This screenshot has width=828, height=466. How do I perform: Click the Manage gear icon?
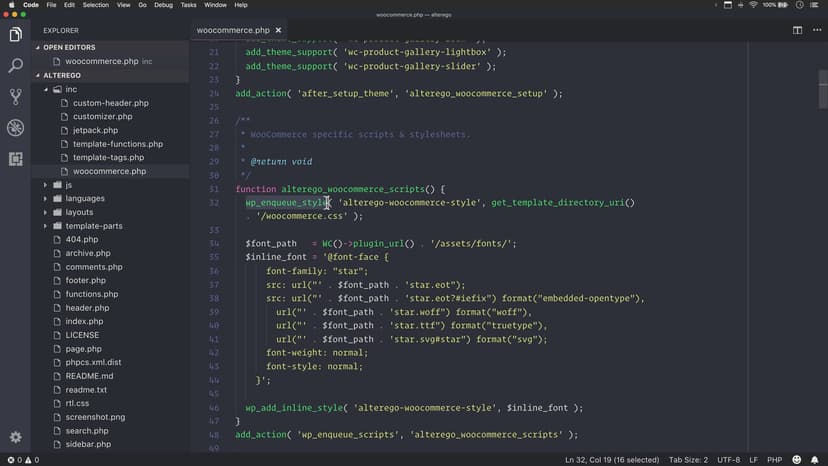[15, 437]
